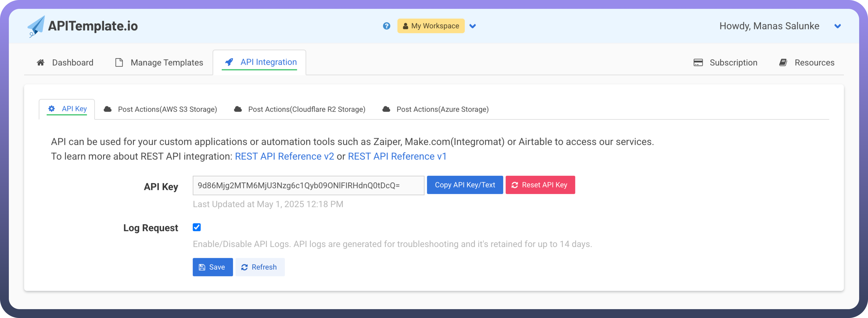The image size is (868, 318).
Task: Click the Cloudflare R2 Storage cloud icon
Action: point(238,109)
